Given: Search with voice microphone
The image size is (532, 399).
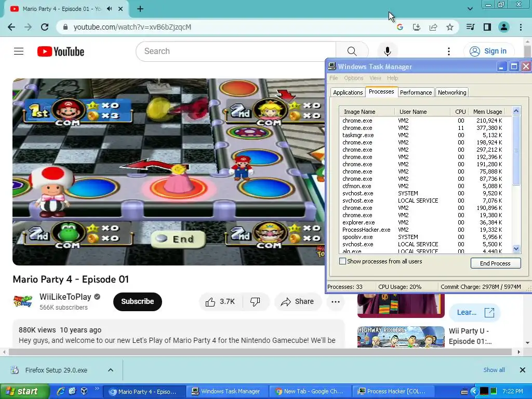Looking at the screenshot, I should pyautogui.click(x=388, y=51).
